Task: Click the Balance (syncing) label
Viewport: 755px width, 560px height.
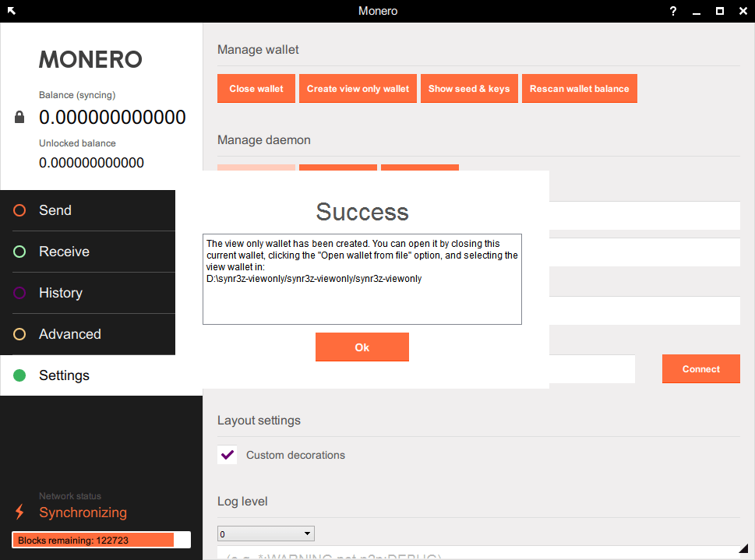Action: pos(77,95)
